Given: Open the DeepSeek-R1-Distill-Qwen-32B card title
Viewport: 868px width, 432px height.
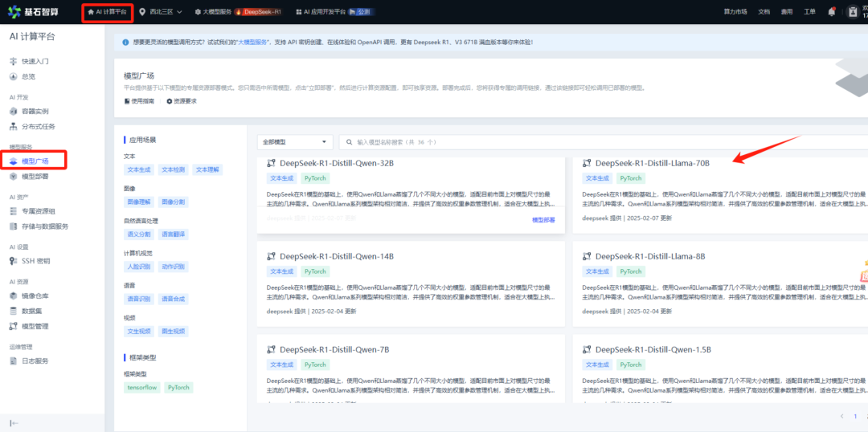Looking at the screenshot, I should 337,163.
